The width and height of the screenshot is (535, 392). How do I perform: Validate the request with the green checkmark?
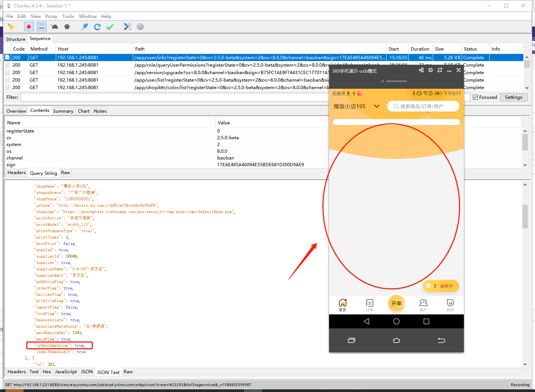pyautogui.click(x=110, y=27)
